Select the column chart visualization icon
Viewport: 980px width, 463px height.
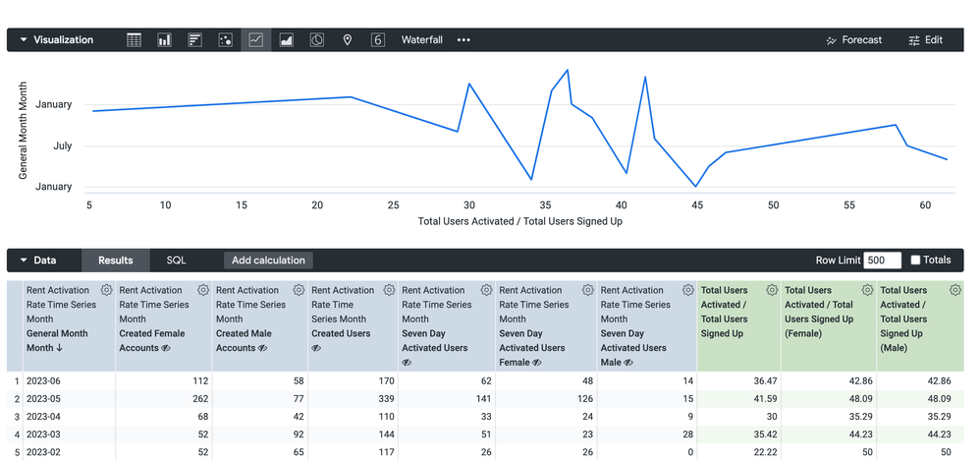coord(164,40)
